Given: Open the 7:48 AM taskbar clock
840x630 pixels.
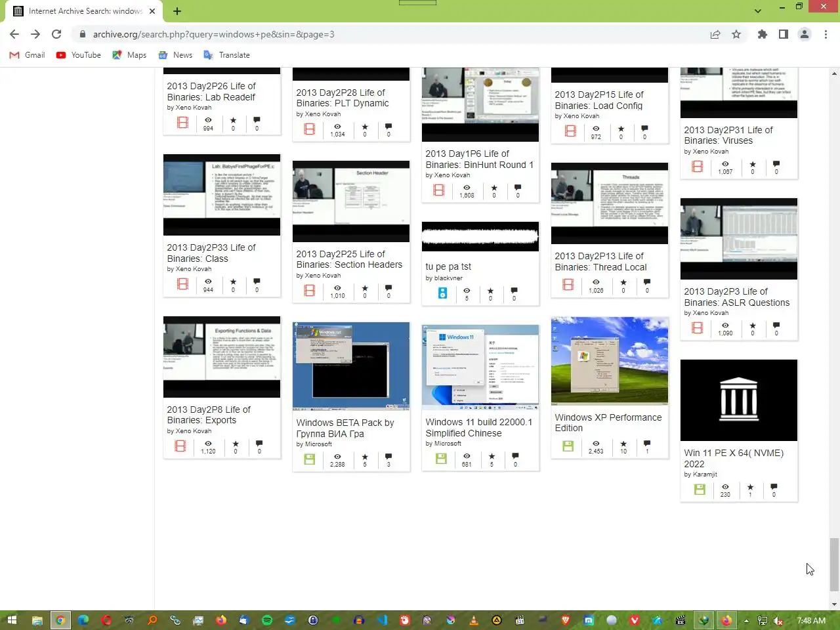Looking at the screenshot, I should point(811,620).
